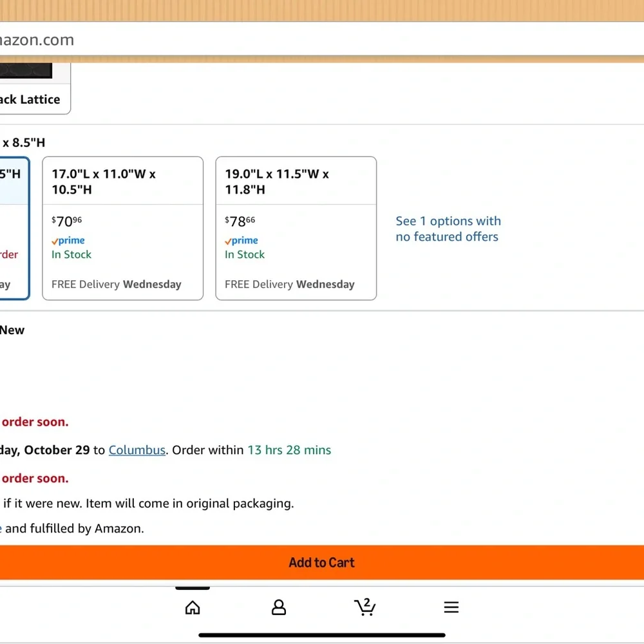Click the '13 hrs 28 mins' countdown text
This screenshot has width=644, height=644.
[x=289, y=450]
